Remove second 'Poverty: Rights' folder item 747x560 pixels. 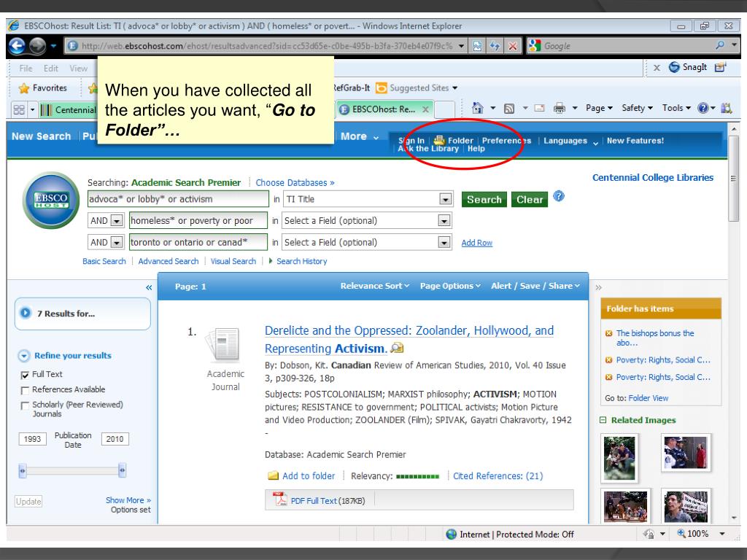pos(608,377)
